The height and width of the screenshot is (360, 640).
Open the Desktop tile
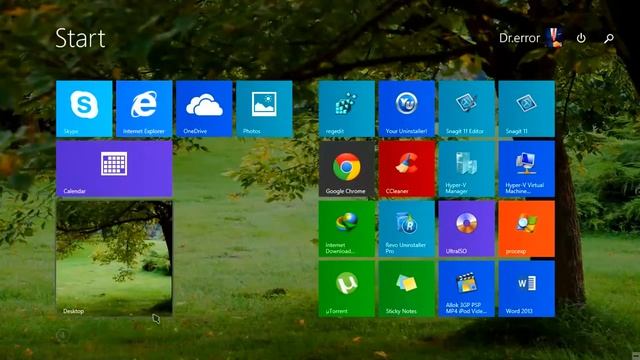(114, 258)
